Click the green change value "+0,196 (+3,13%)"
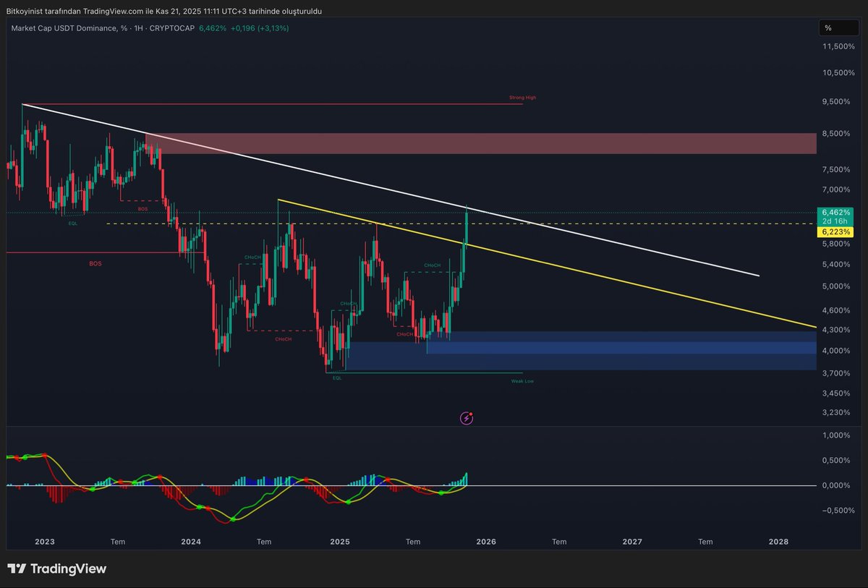 click(x=258, y=28)
